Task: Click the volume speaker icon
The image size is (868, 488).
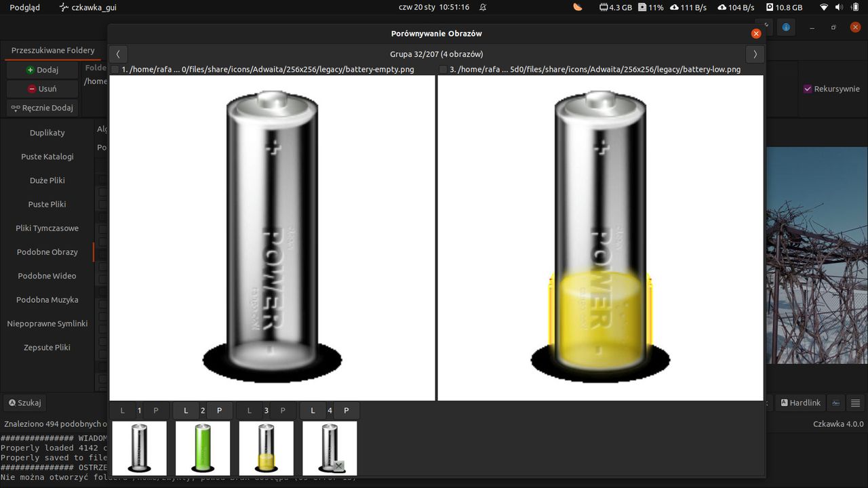Action: tap(839, 7)
